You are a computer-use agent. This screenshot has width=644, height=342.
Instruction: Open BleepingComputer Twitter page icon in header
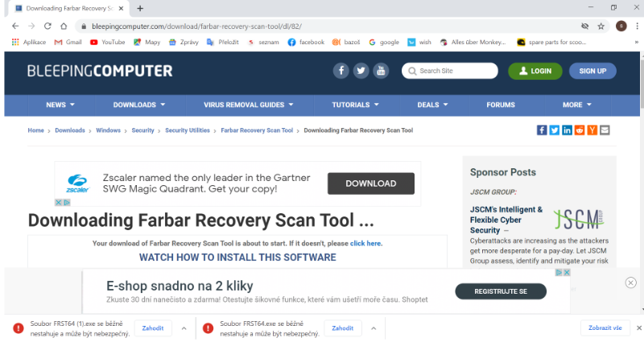(x=361, y=71)
